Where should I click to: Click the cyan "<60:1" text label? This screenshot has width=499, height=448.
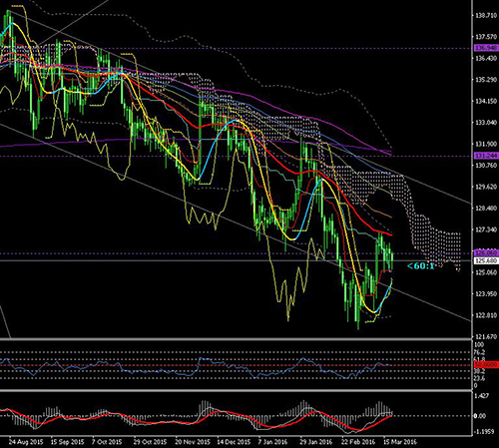[x=421, y=266]
